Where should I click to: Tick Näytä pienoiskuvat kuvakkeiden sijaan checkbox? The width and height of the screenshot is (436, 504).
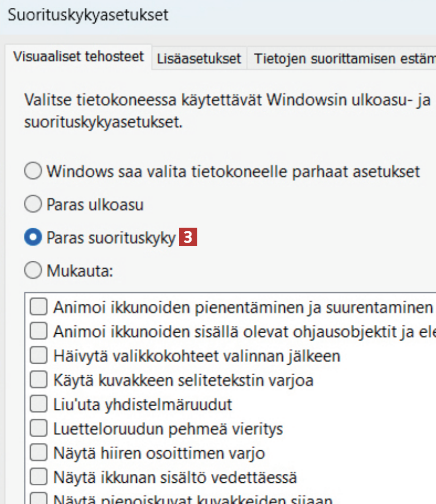click(38, 499)
